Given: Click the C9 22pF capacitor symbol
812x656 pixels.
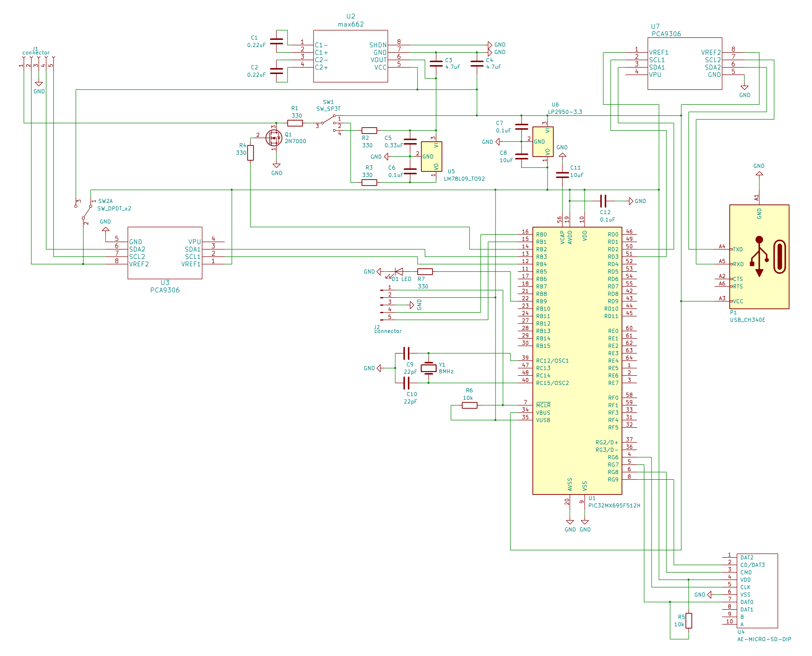Looking at the screenshot, I should [406, 353].
